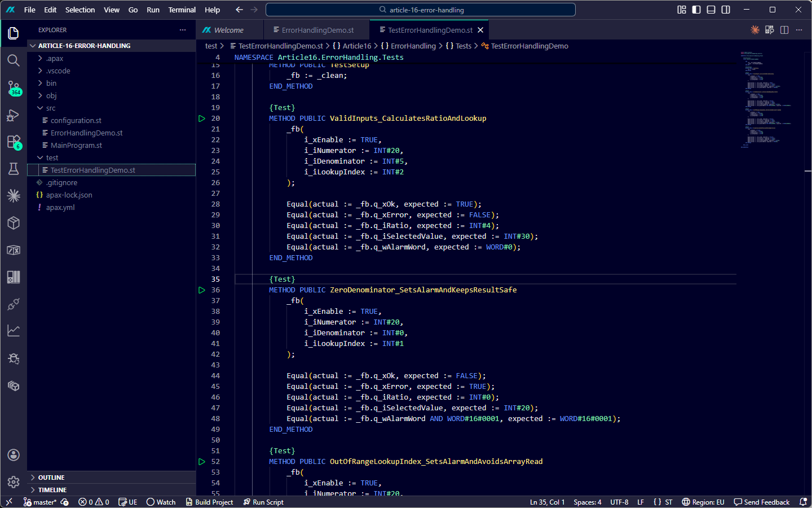
Task: Open the Accounts icon
Action: [14, 455]
